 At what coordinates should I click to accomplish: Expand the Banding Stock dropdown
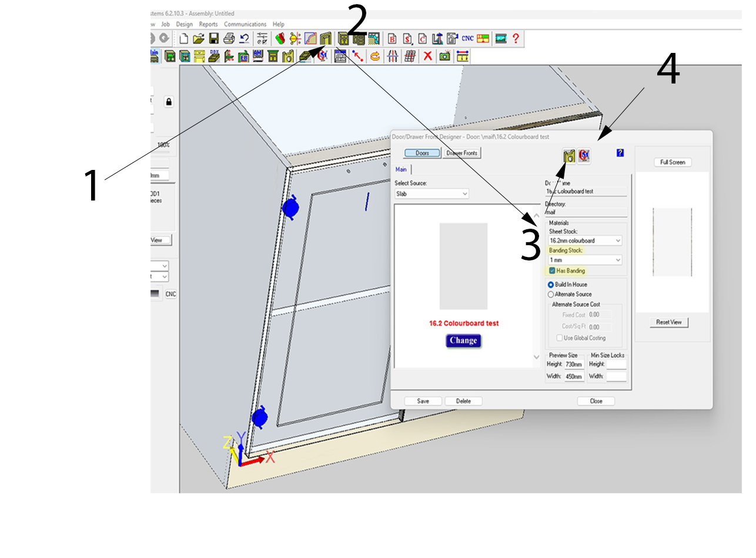(585, 260)
